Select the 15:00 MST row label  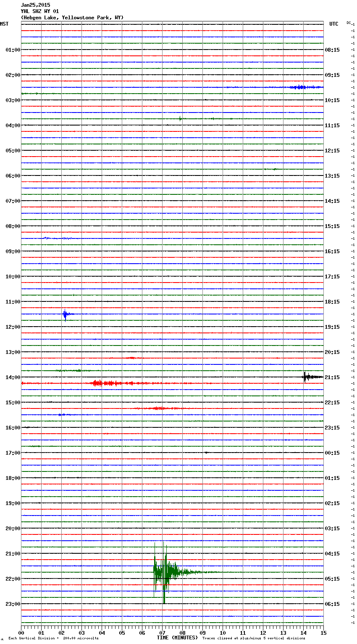13,403
